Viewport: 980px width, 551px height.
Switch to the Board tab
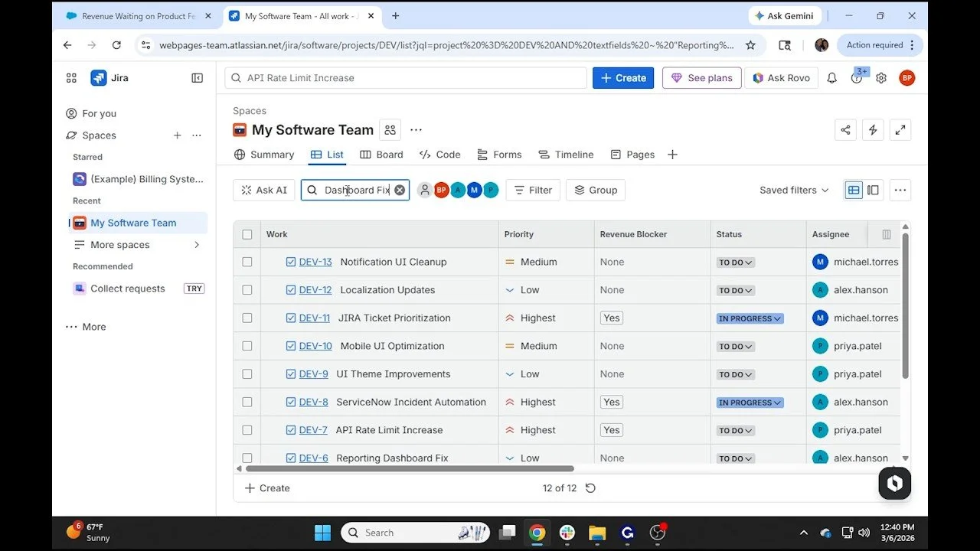click(x=381, y=155)
